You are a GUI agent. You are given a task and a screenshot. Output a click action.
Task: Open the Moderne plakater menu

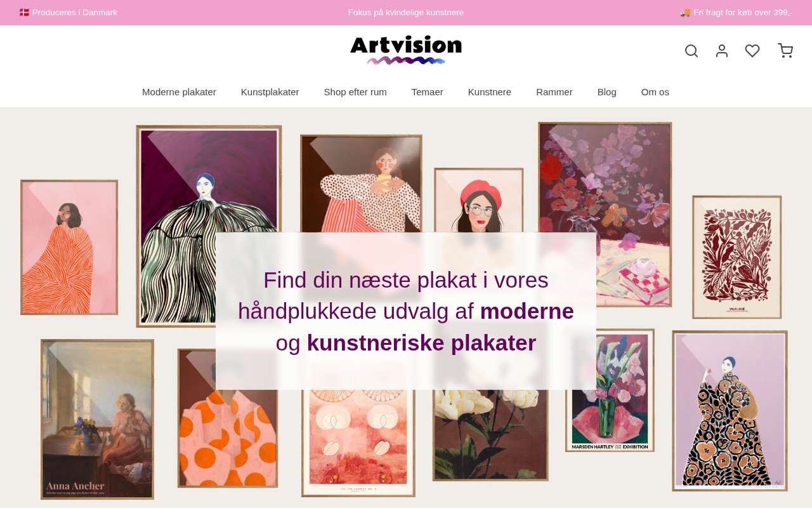click(179, 92)
